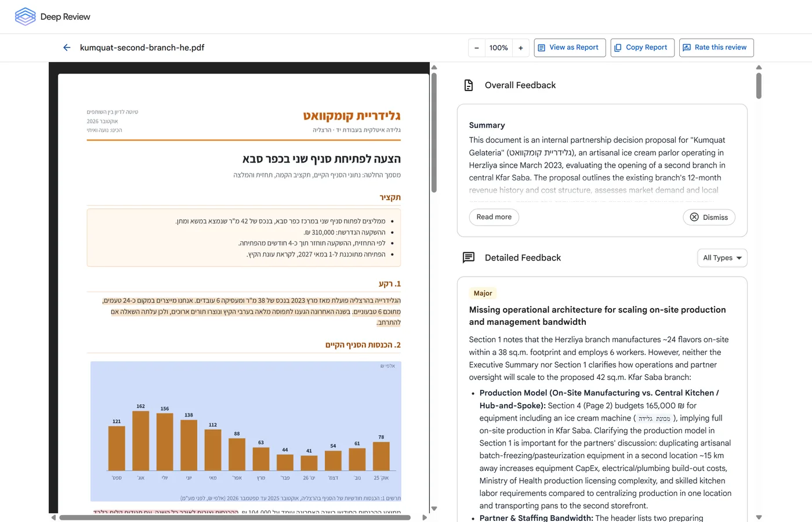Click the bar labeled 121 in chart
Screen dimensions: 812x522
pos(117,448)
